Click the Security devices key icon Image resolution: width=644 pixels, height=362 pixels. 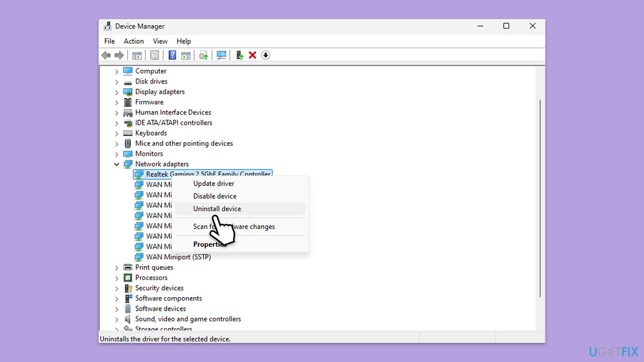pyautogui.click(x=128, y=288)
